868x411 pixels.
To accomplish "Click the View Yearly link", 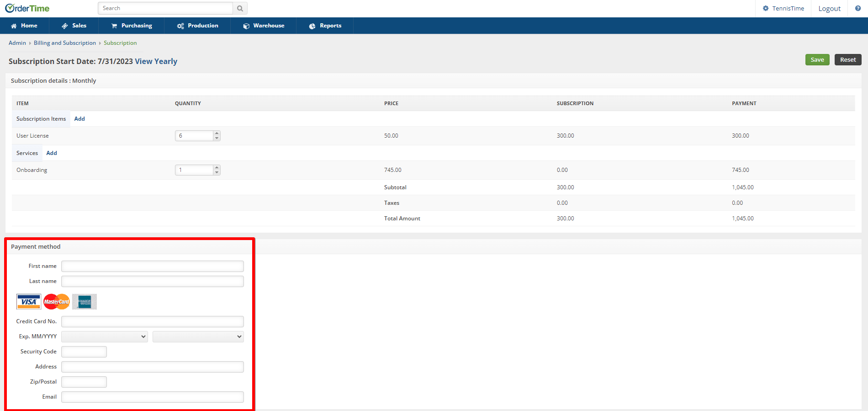I will click(156, 61).
